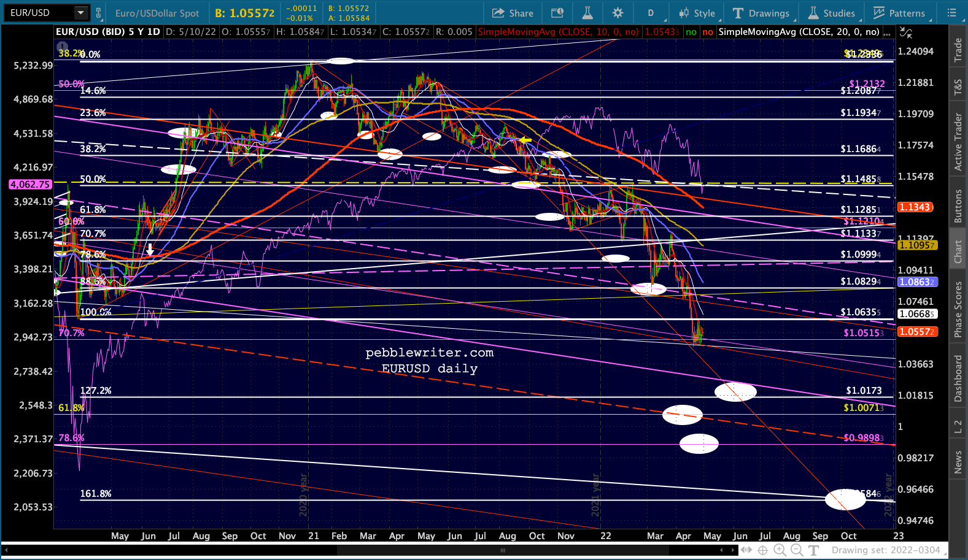This screenshot has height=560, width=968.
Task: Click the crosshair pan tool icon
Action: pos(764,550)
